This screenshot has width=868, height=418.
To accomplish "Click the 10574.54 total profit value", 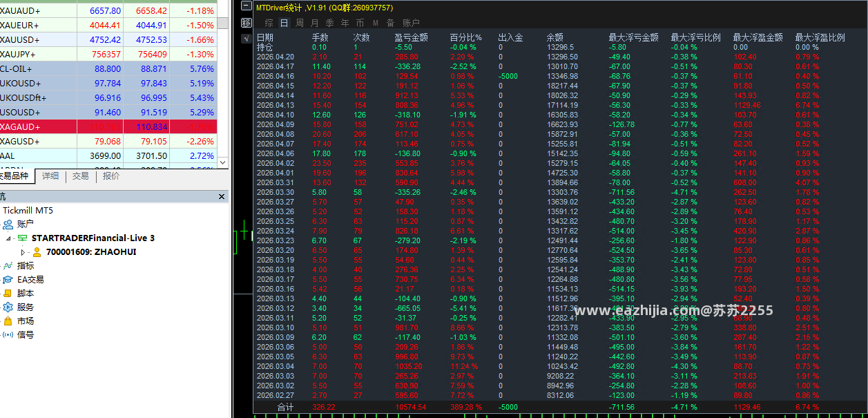I will point(410,407).
